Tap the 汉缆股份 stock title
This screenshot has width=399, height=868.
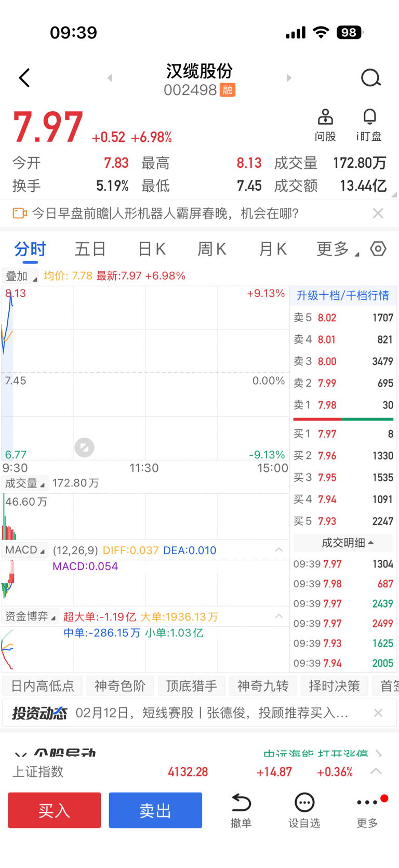click(199, 71)
